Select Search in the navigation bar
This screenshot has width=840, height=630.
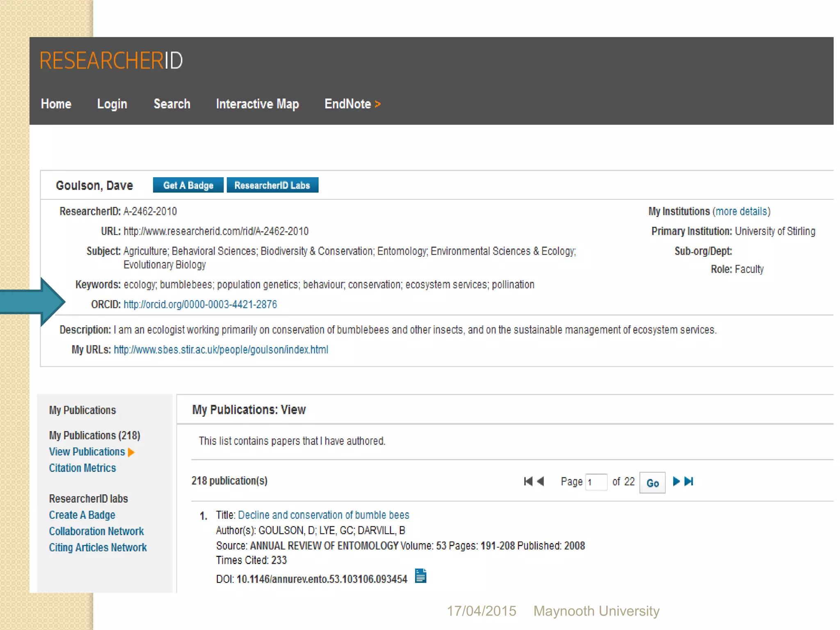coord(172,104)
